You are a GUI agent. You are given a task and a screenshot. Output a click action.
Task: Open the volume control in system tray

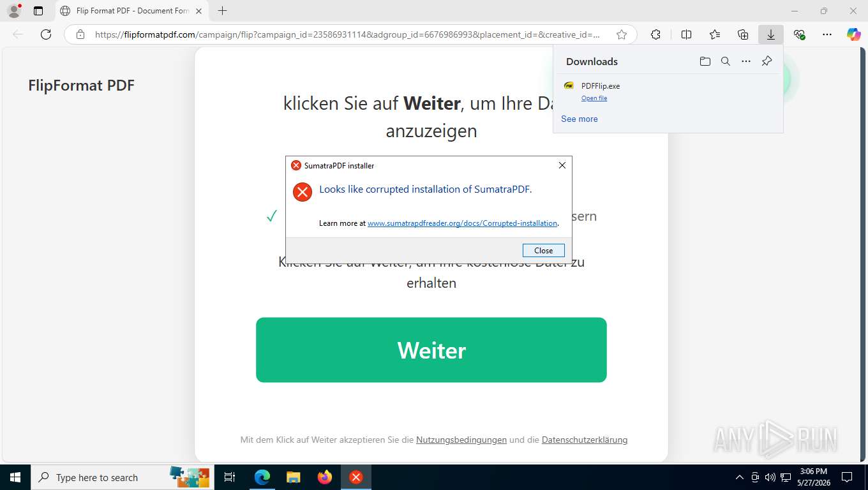[770, 477]
